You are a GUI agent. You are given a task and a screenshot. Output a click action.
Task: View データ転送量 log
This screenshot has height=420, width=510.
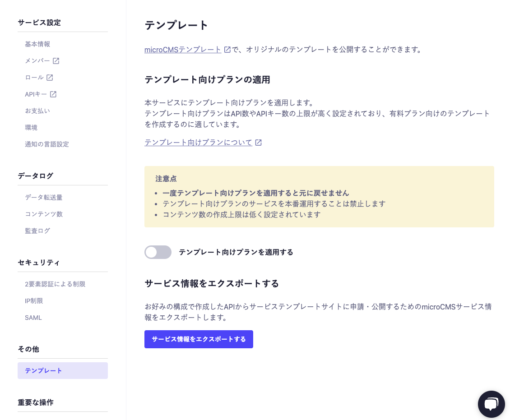[44, 197]
